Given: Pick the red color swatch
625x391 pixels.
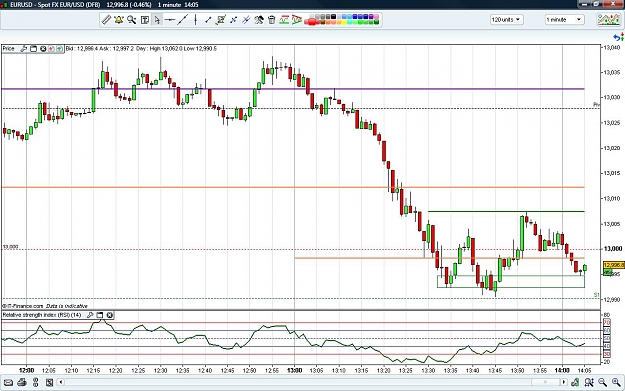Looking at the screenshot, I should (x=312, y=22).
